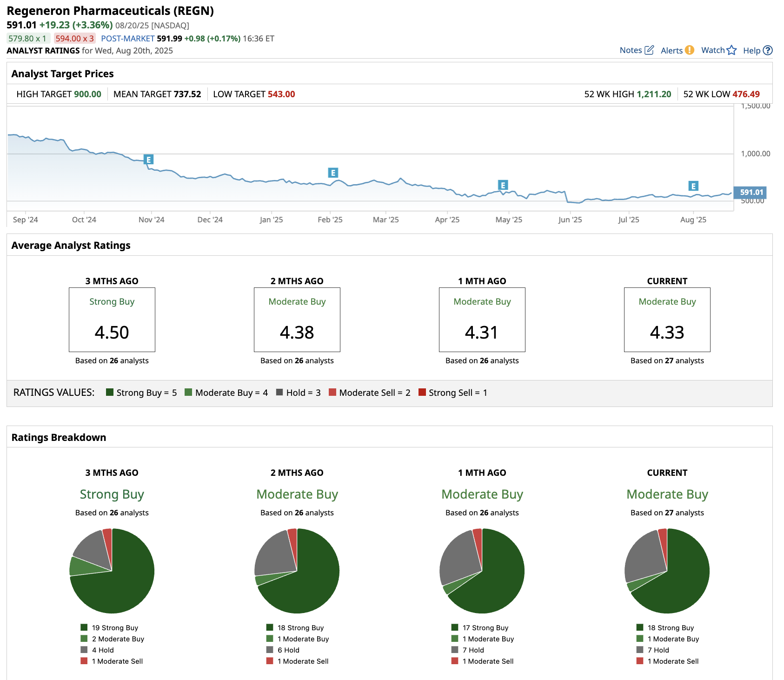Click the CURRENT 18 Strong Buy text
The height and width of the screenshot is (680, 784).
[671, 627]
